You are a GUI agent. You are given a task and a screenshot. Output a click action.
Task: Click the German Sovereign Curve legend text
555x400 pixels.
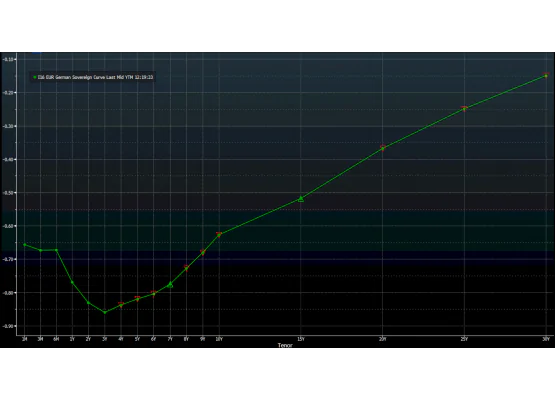(96, 77)
